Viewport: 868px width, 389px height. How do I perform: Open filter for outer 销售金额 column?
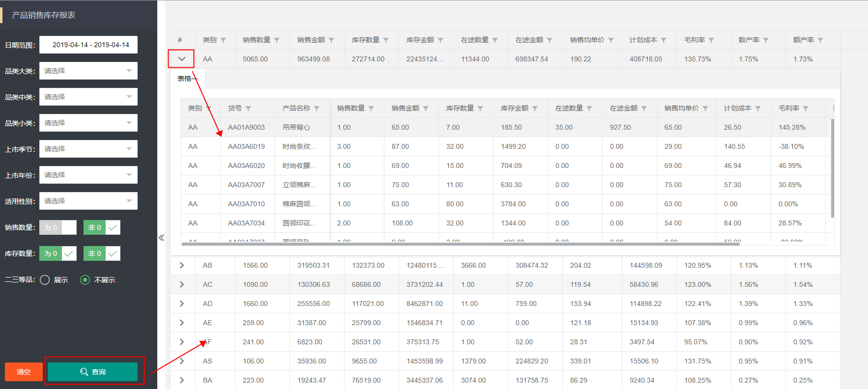click(331, 40)
